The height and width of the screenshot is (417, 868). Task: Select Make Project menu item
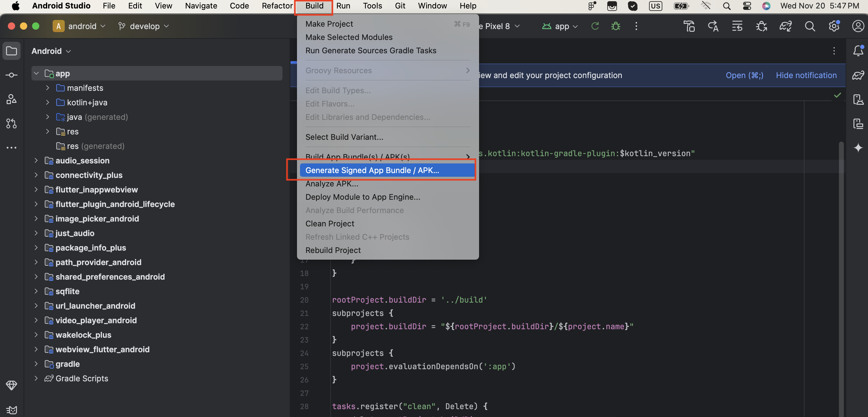387,24
